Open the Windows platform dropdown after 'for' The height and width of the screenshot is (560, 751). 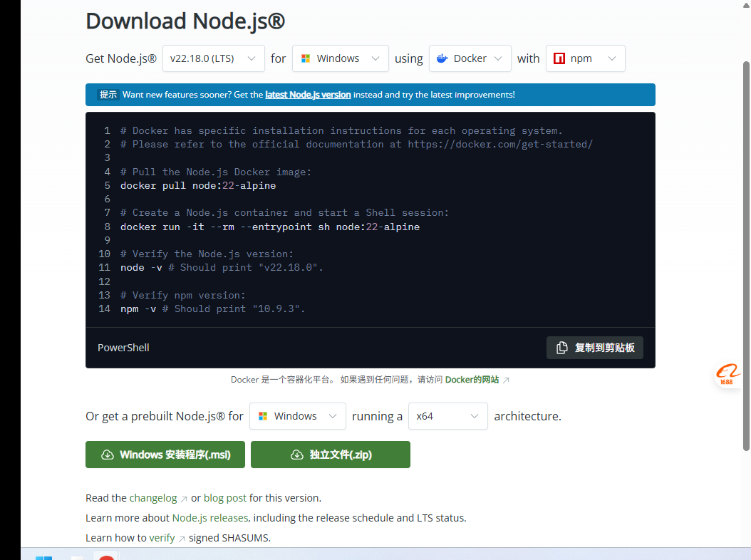tap(340, 58)
